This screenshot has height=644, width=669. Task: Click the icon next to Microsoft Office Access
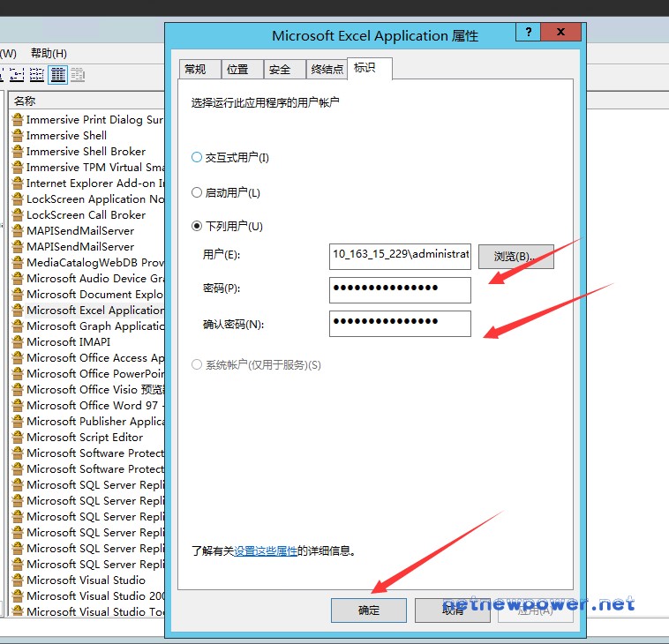[x=18, y=358]
